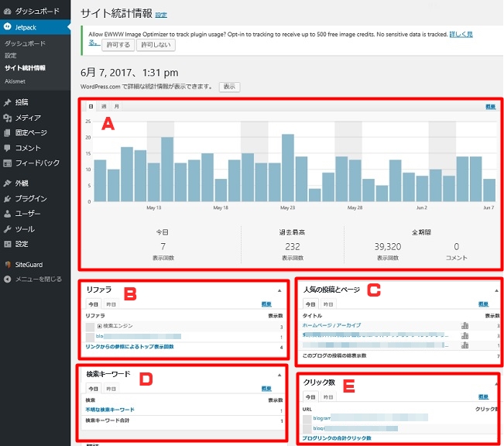Open 概要 link in リファラ panel
The height and width of the screenshot is (446, 504).
(x=266, y=304)
